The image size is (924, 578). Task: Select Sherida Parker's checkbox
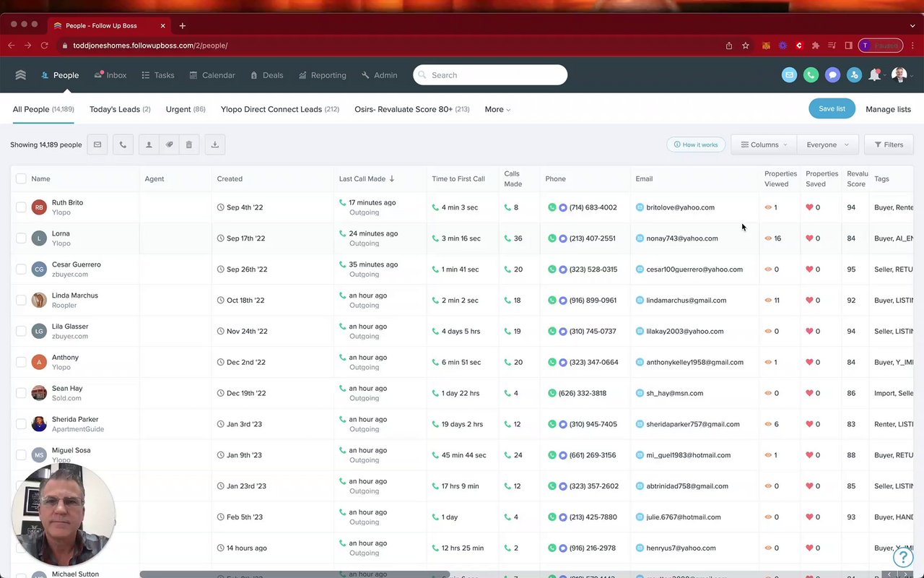(21, 424)
